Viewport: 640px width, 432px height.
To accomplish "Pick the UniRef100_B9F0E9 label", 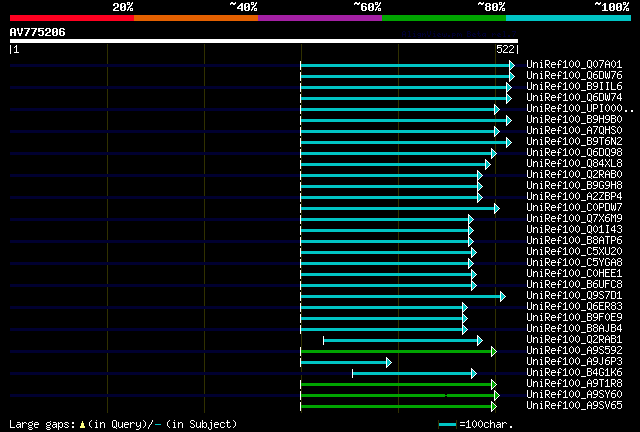I will pyautogui.click(x=574, y=318).
